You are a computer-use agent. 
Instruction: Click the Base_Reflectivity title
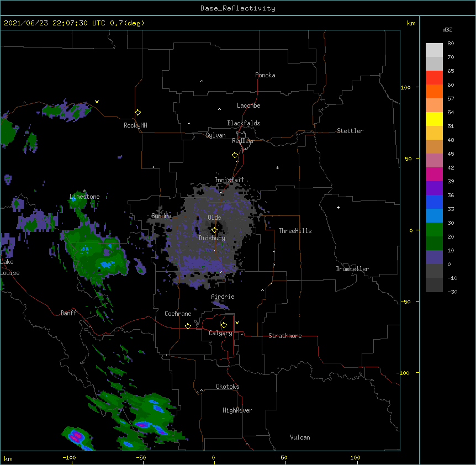tap(238, 8)
